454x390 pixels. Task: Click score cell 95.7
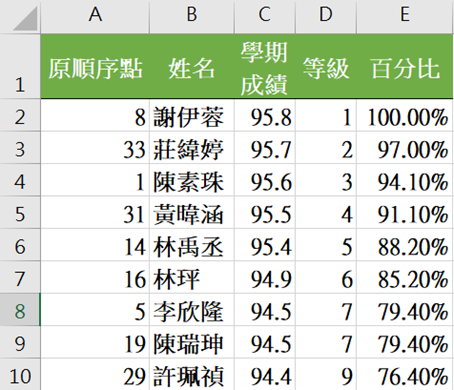265,147
